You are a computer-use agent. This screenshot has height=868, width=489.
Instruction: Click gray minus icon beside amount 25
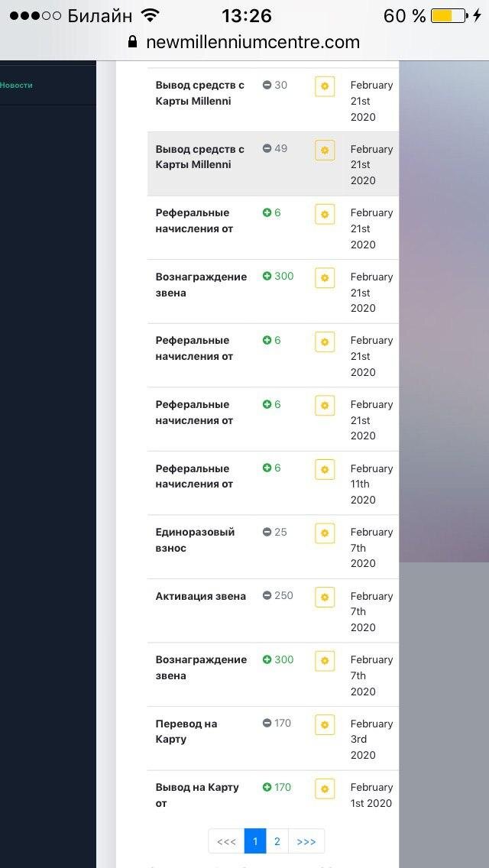[x=267, y=532]
